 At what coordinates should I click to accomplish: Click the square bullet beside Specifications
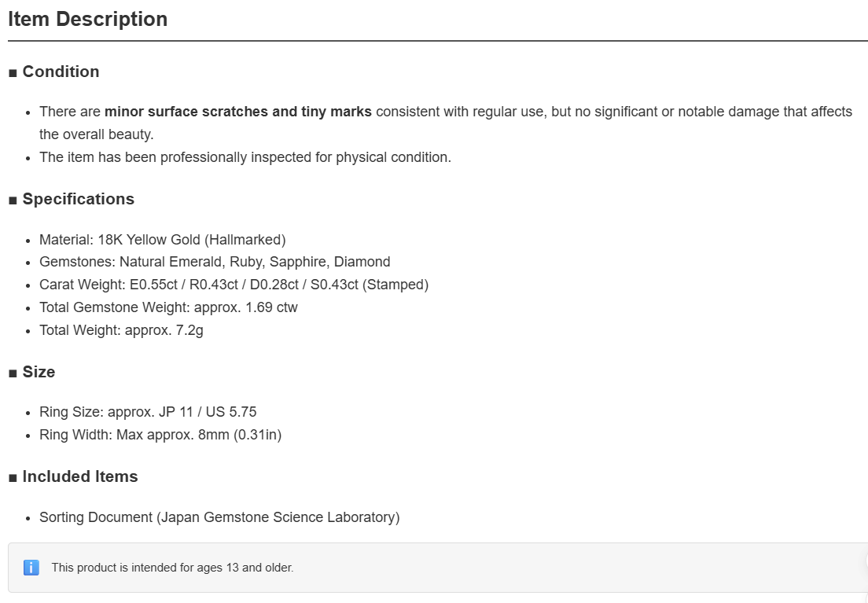13,200
